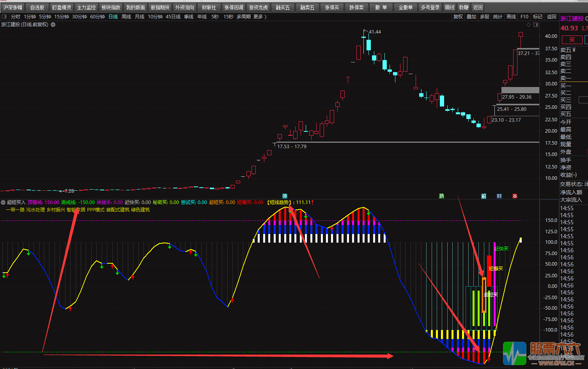Collapse the 超短买入 indicator panel arrow

pos(3,202)
